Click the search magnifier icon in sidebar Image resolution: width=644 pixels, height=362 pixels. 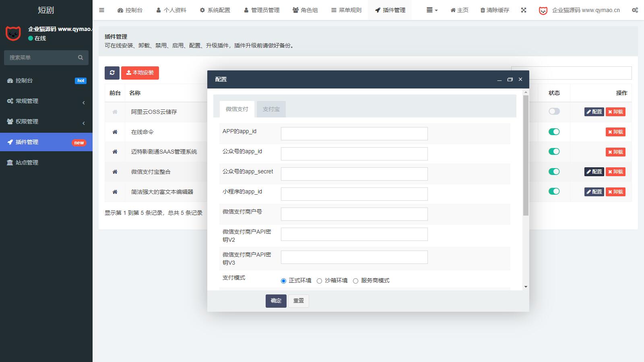[x=80, y=58]
